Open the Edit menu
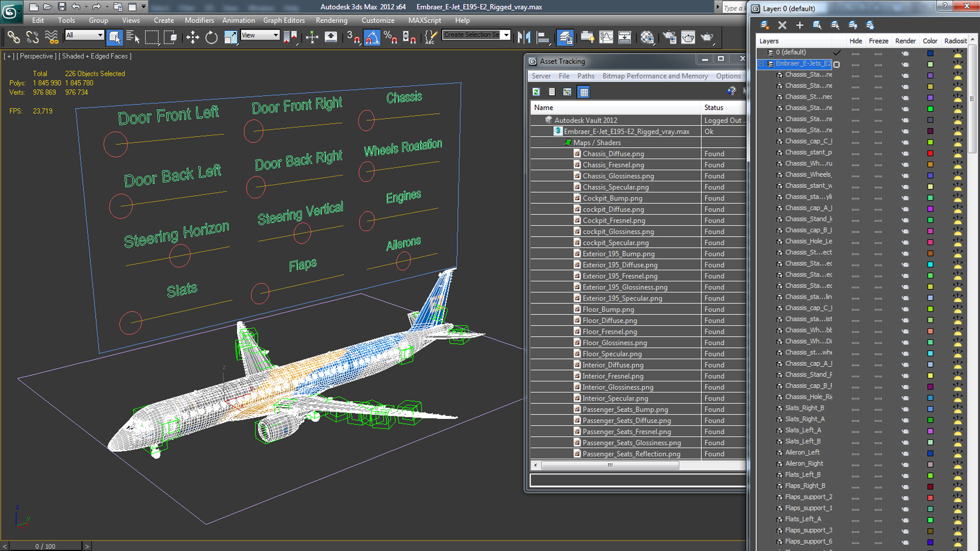The height and width of the screenshot is (551, 980). click(38, 20)
